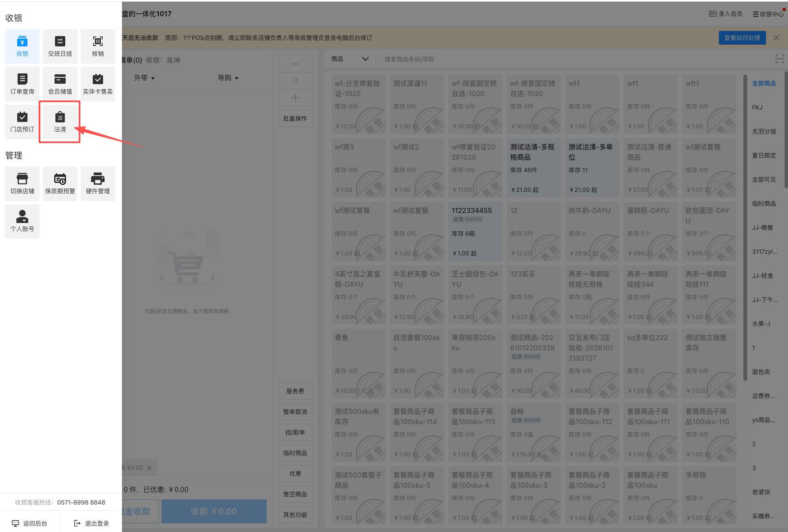This screenshot has height=532, width=788.
Task: Click 返回后台 return to backend
Action: coord(30,523)
